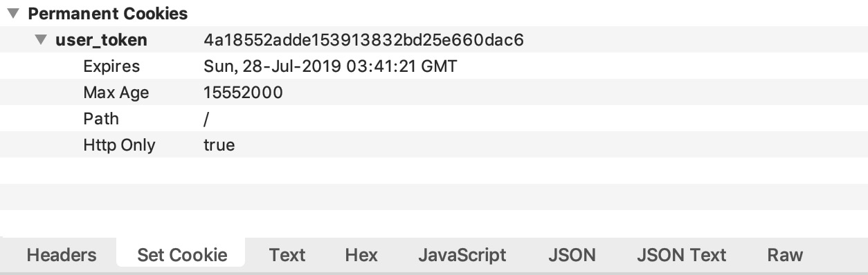Select the Expires row
Screen dimensions: 868x275
click(434, 66)
